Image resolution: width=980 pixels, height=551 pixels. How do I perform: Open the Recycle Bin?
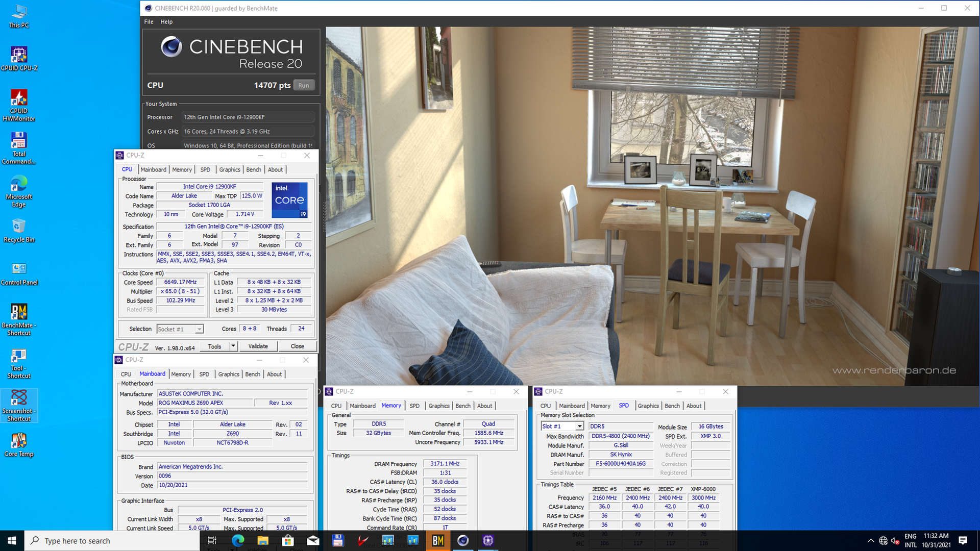[x=19, y=231]
